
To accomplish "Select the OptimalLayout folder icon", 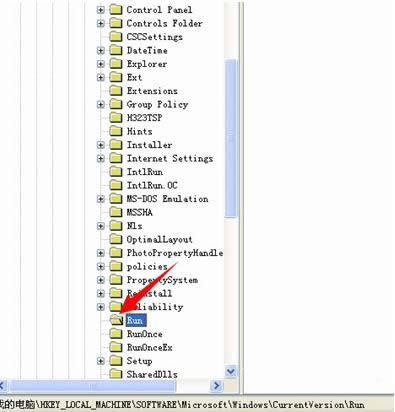I will [116, 239].
